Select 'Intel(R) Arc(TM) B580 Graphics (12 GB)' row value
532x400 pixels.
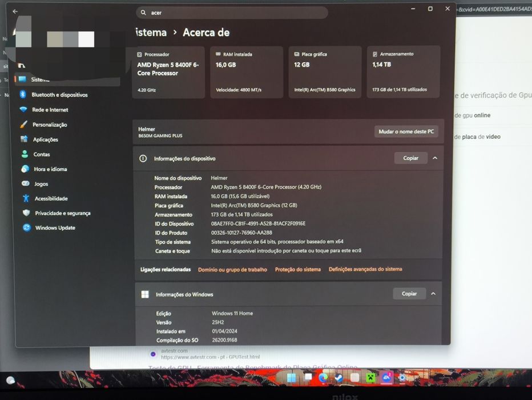point(254,206)
